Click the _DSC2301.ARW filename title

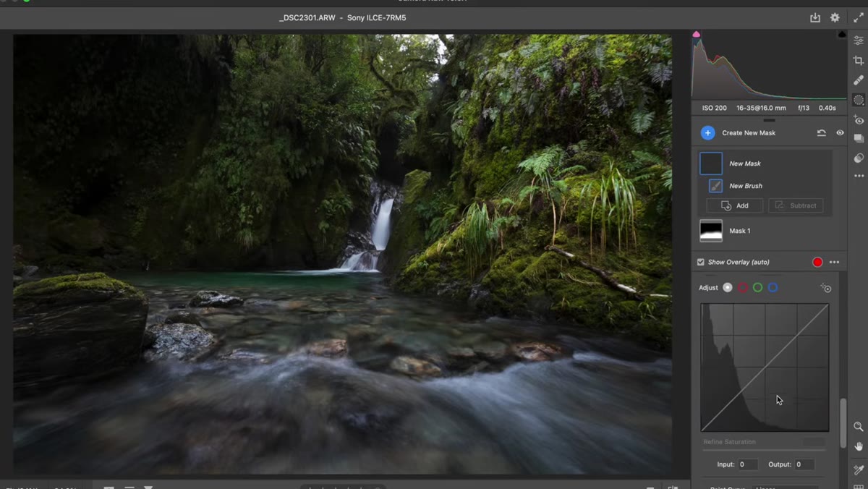coord(307,17)
